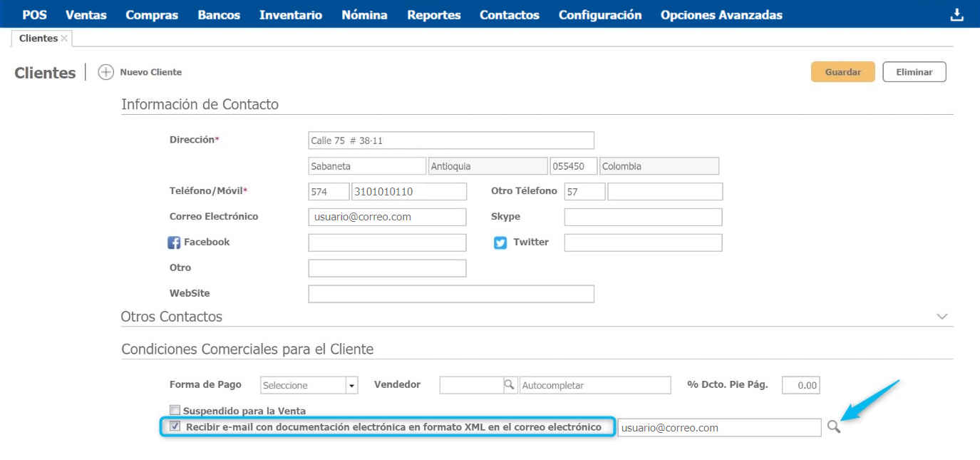
Task: Open the Opciones Avanzadas menu
Action: tap(721, 15)
